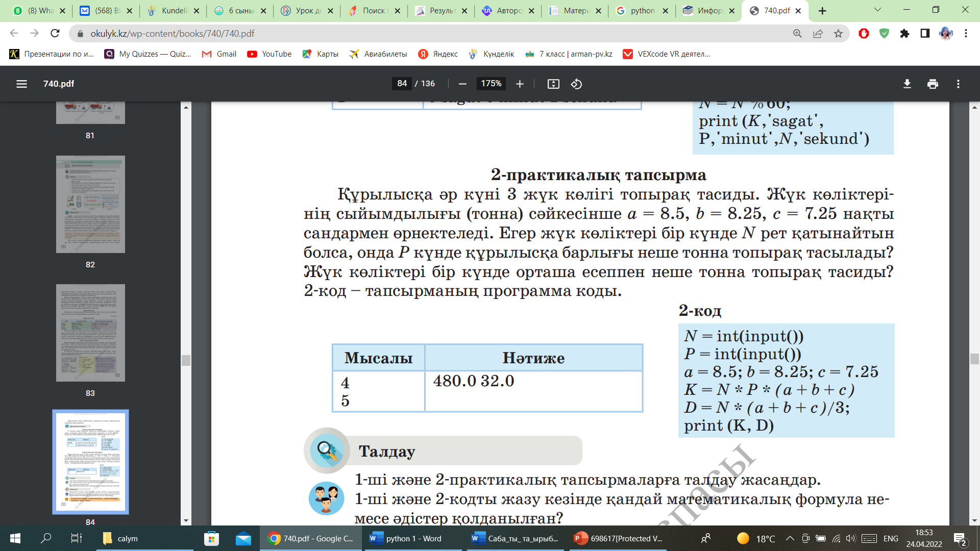Open the browser Extensions puzzle icon

point(904,34)
